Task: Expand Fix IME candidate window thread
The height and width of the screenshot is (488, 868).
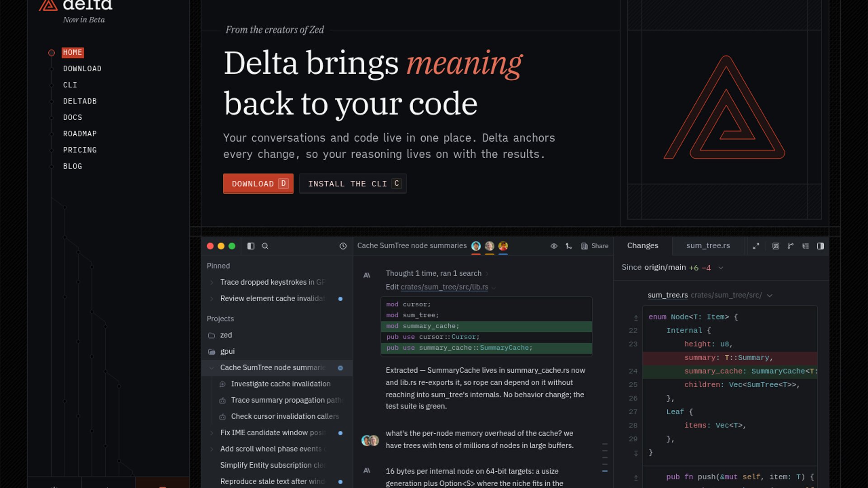Action: (x=212, y=433)
